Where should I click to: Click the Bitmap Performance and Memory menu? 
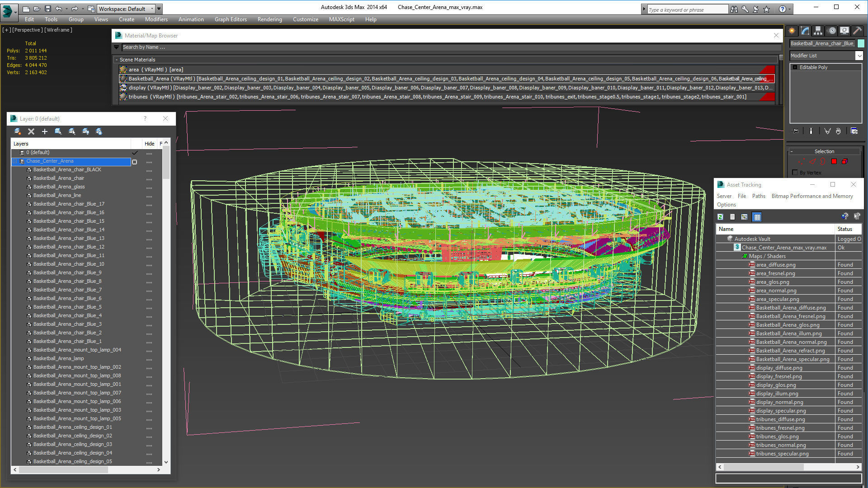812,196
